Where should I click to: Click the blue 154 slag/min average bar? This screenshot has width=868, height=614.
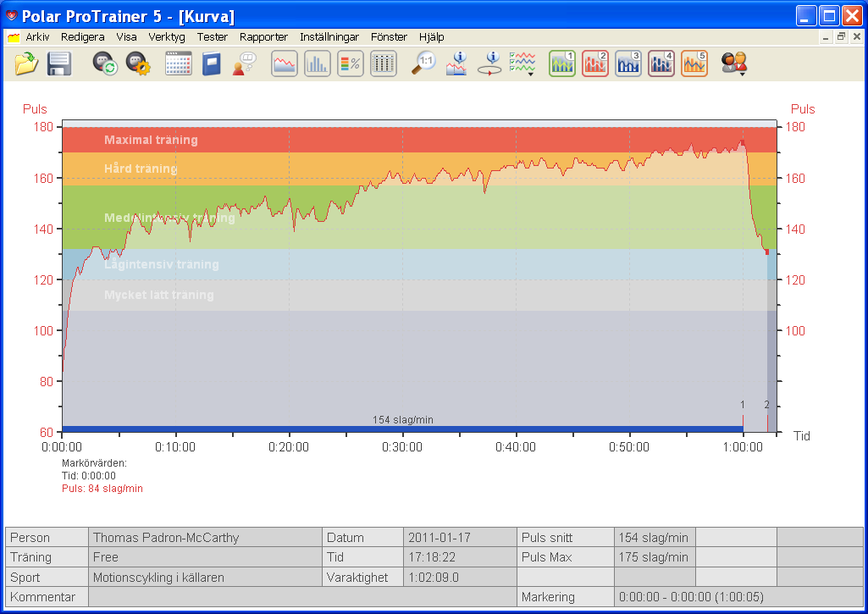click(x=402, y=429)
